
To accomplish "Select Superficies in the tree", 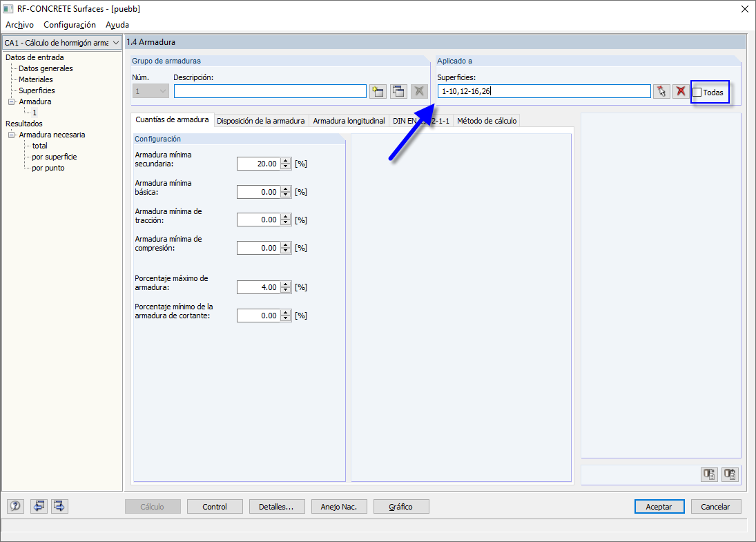I will pos(37,90).
